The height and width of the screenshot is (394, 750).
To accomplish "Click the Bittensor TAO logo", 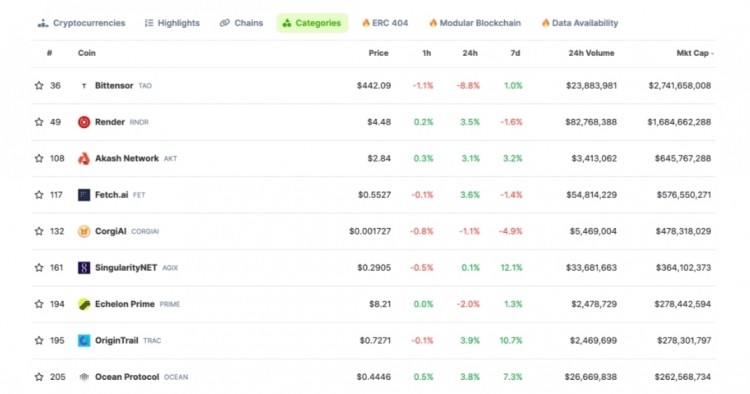I will click(84, 86).
